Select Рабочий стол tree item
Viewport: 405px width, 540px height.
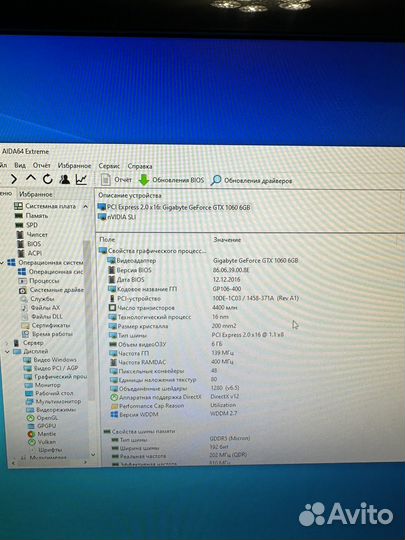coord(49,393)
